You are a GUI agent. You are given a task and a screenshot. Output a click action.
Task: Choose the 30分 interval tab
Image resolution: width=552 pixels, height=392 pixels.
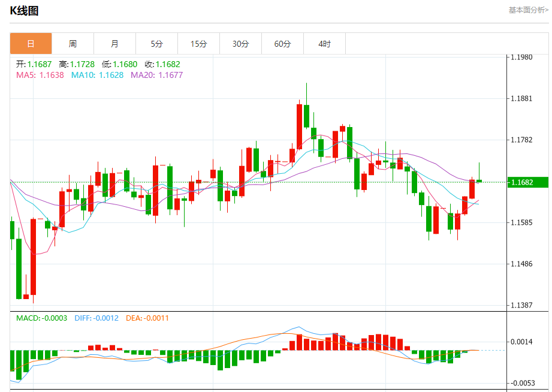tap(240, 44)
